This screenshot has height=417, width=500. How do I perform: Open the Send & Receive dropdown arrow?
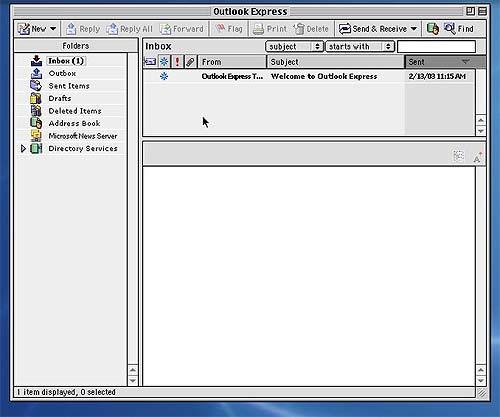[x=414, y=29]
